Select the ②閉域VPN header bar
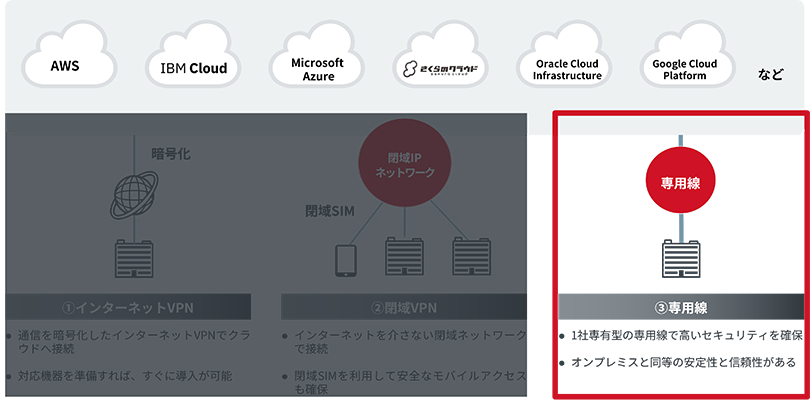Image resolution: width=810 pixels, height=403 pixels. [404, 307]
